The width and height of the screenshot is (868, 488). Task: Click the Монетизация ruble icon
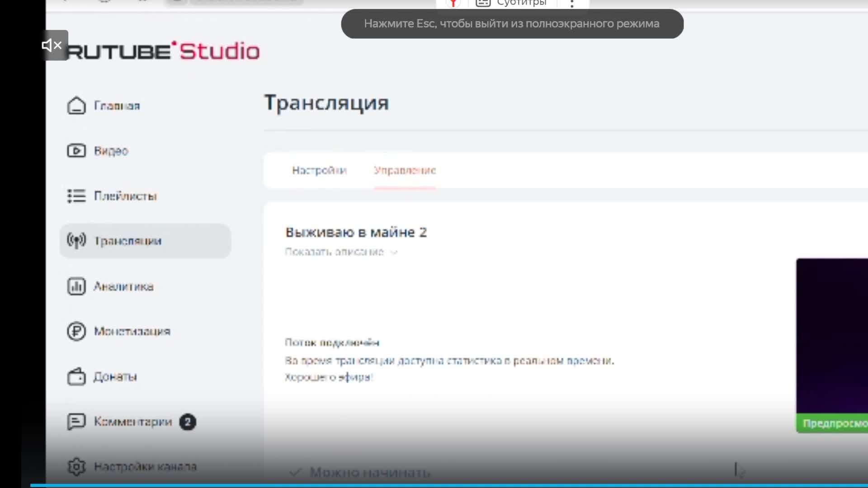pyautogui.click(x=76, y=331)
